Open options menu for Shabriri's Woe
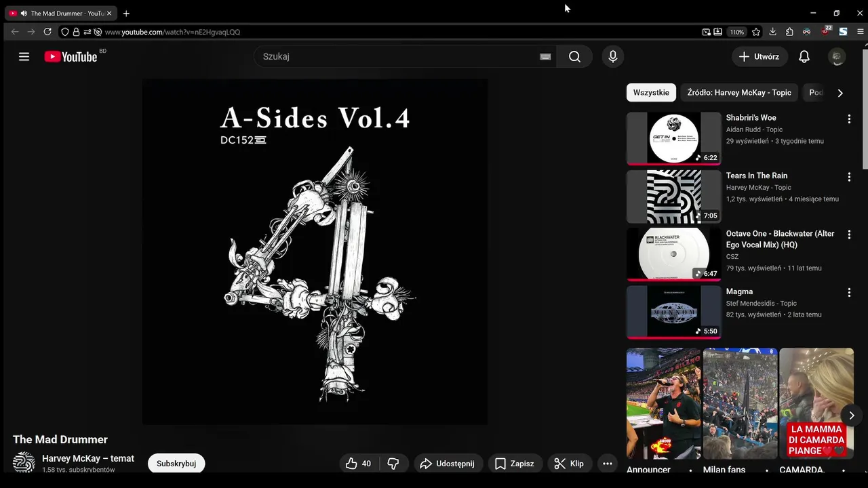 [849, 119]
